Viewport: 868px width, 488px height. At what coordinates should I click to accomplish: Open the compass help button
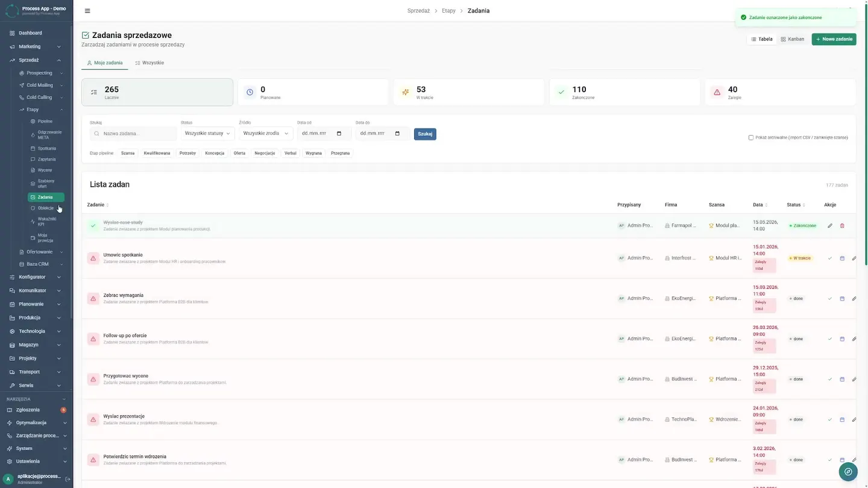(x=848, y=472)
